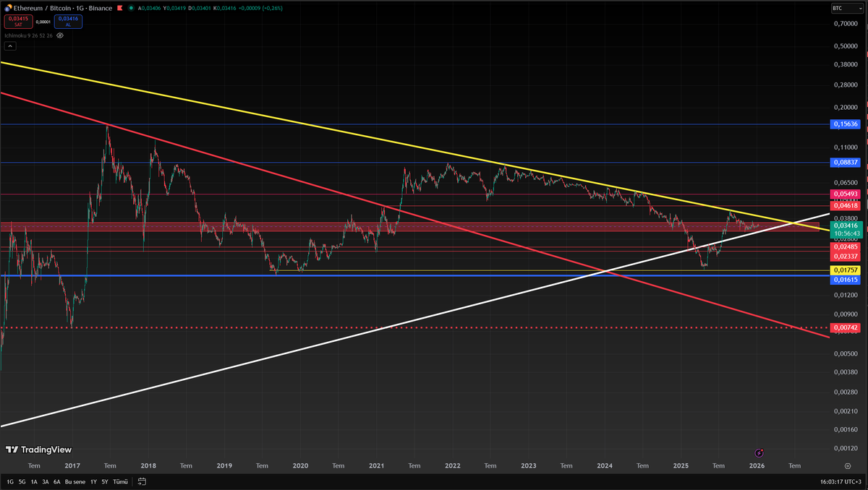Select the Tümü time range
This screenshot has height=490, width=868.
(x=120, y=482)
